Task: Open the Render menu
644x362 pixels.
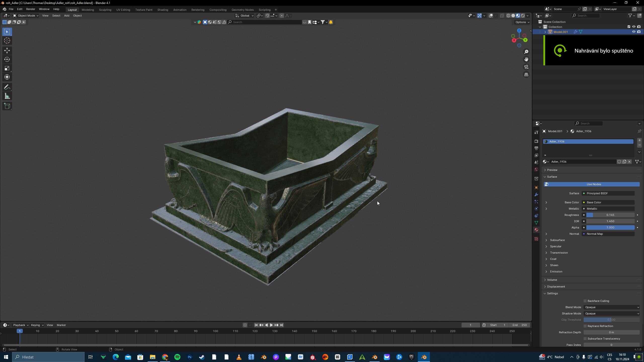Action: coord(31,9)
